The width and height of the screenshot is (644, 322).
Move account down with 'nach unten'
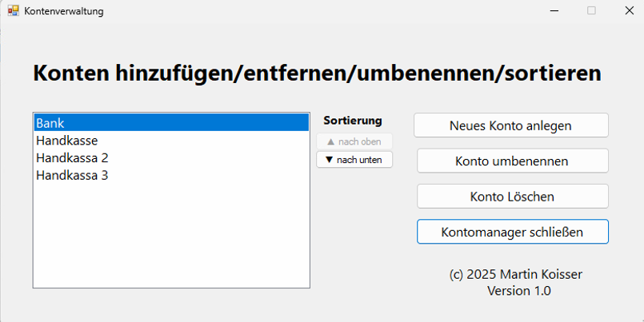pyautogui.click(x=354, y=160)
